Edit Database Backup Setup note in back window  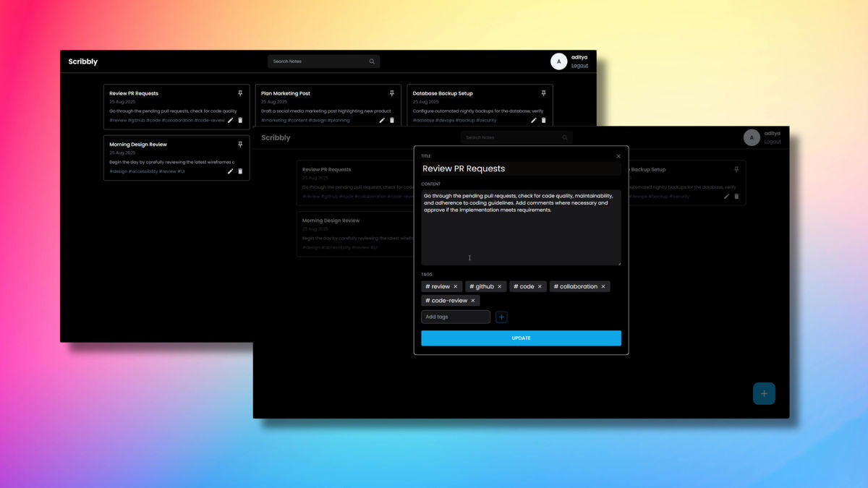coord(534,120)
